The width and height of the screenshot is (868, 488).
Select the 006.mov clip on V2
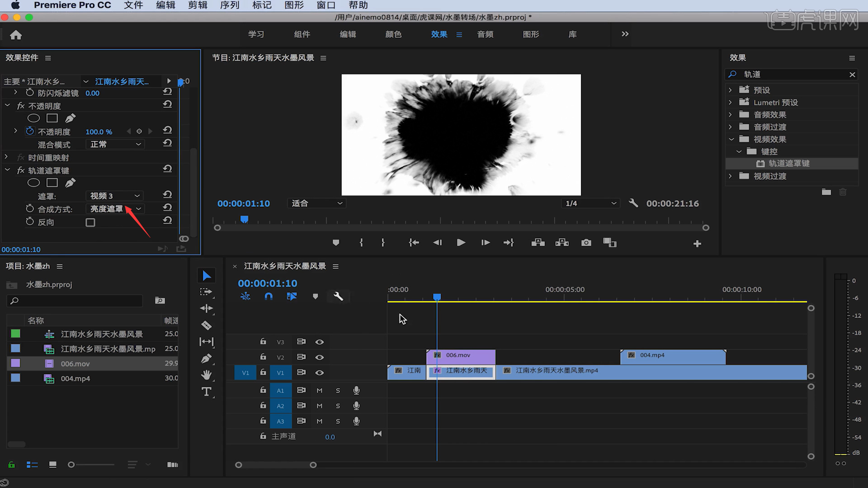tap(461, 357)
